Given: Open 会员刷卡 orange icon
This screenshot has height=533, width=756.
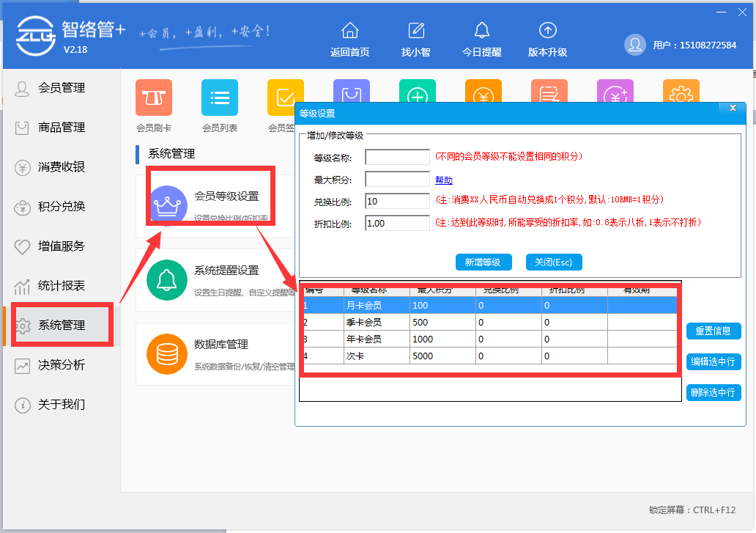Looking at the screenshot, I should pos(154,98).
